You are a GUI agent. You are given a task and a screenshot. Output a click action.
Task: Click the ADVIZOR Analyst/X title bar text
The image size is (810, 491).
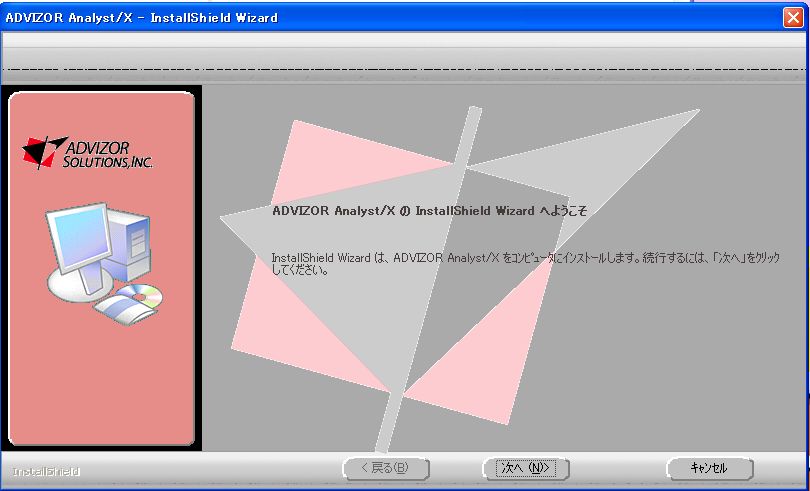pos(142,18)
